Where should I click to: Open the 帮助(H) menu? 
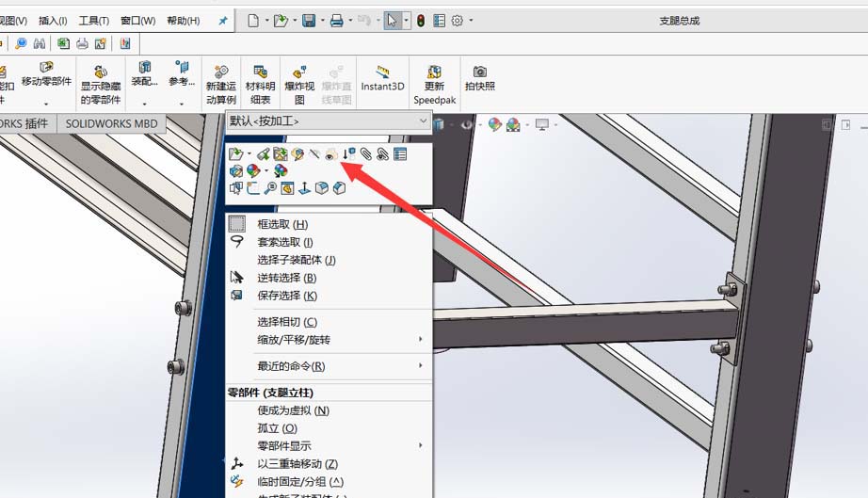[184, 21]
